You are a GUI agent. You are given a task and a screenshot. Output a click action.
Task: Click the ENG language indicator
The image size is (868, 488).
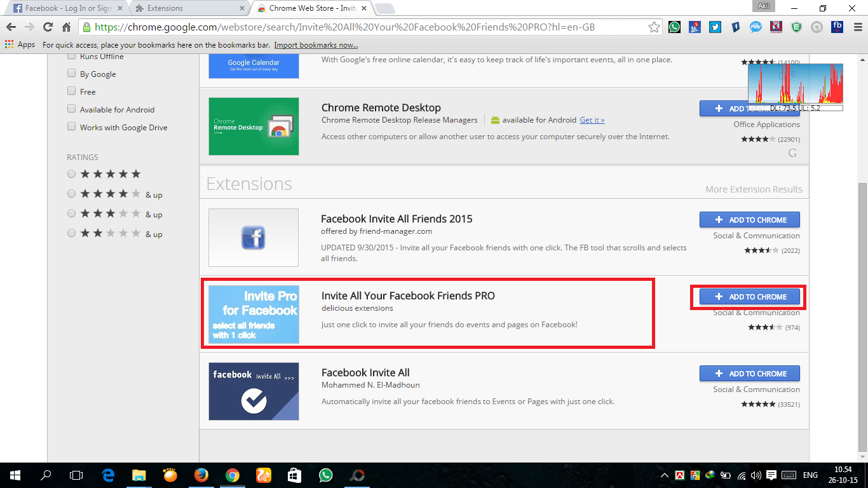tap(810, 475)
